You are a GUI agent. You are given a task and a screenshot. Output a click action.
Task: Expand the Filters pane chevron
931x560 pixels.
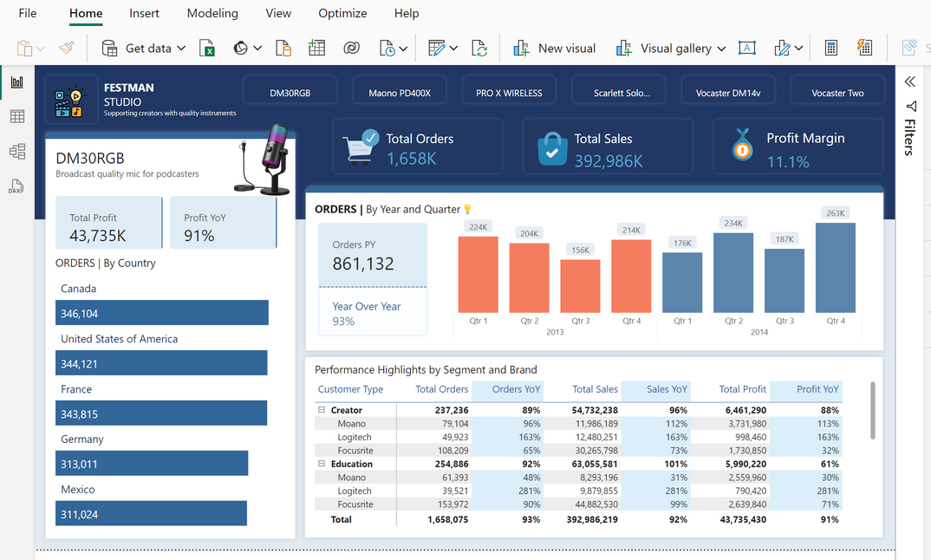909,81
